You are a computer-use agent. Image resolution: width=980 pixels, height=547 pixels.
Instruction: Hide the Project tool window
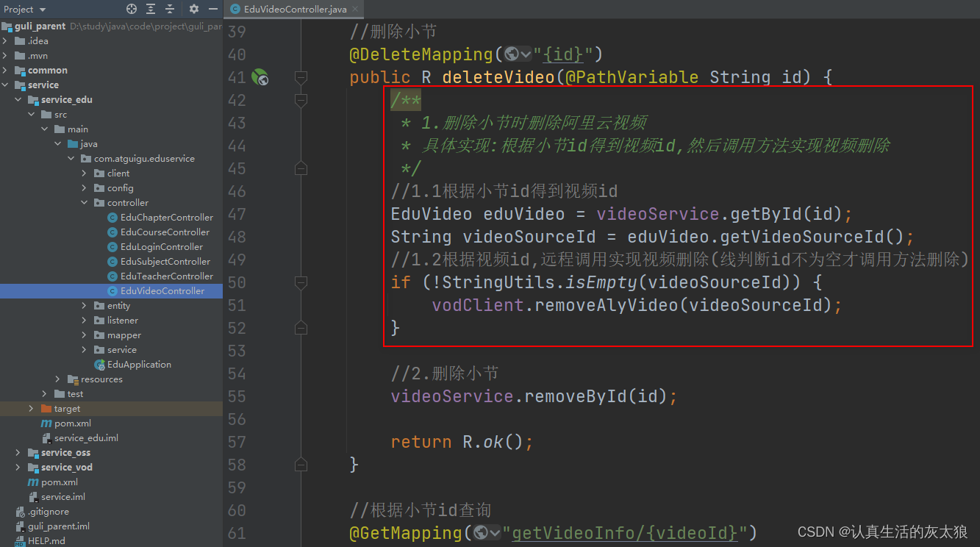(212, 9)
